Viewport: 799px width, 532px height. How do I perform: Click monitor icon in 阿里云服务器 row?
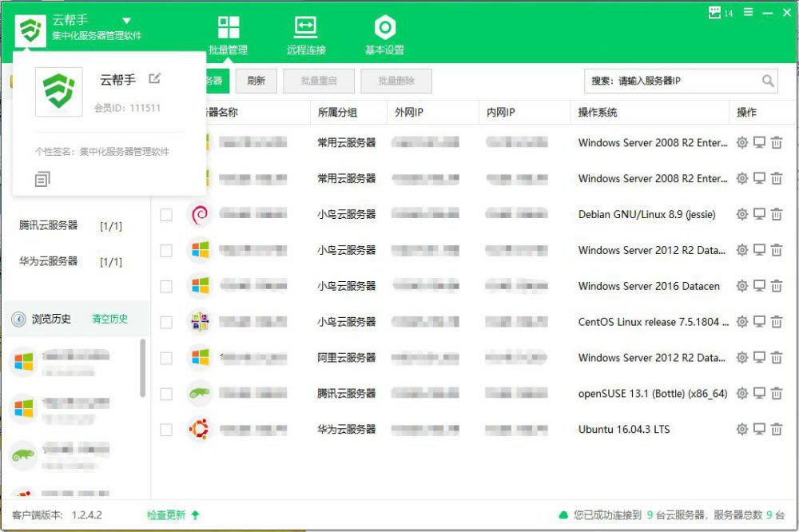759,357
